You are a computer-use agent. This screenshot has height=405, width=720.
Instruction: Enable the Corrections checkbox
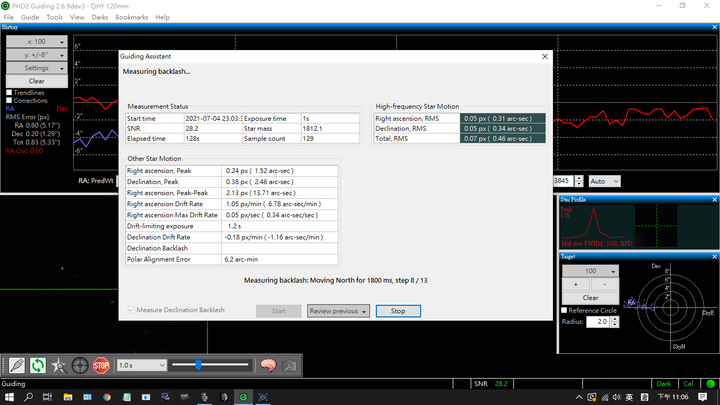click(9, 100)
